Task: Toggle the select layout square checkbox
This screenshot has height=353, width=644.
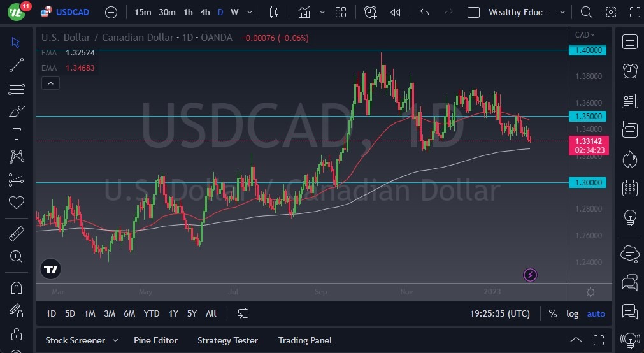Action: coord(473,12)
